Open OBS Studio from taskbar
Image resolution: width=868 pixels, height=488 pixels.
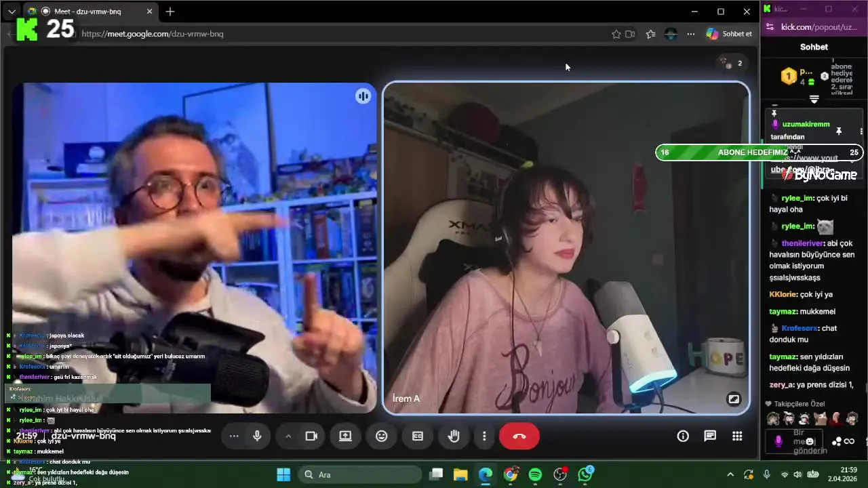click(560, 474)
